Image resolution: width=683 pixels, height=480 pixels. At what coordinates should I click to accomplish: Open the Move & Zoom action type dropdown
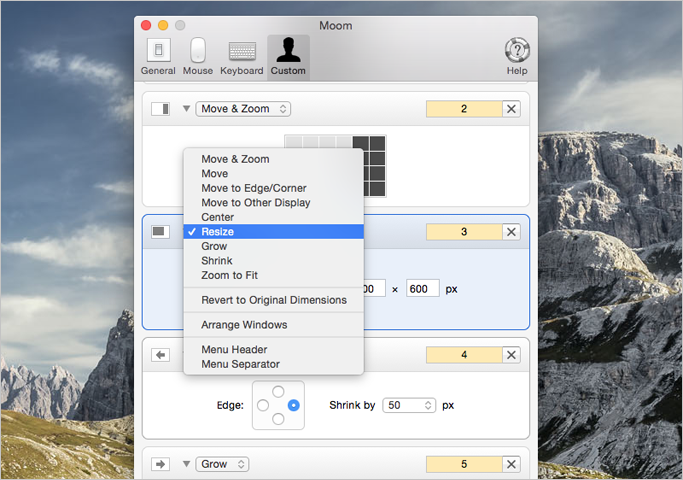(x=243, y=109)
